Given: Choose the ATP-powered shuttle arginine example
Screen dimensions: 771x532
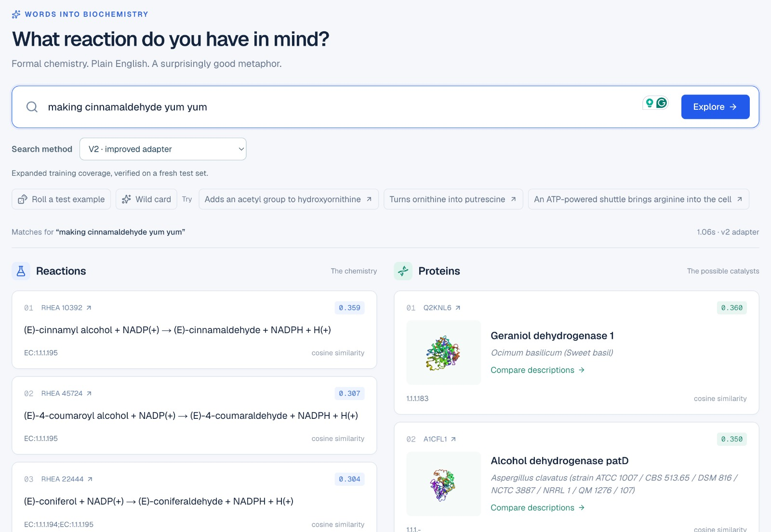Looking at the screenshot, I should click(x=638, y=199).
